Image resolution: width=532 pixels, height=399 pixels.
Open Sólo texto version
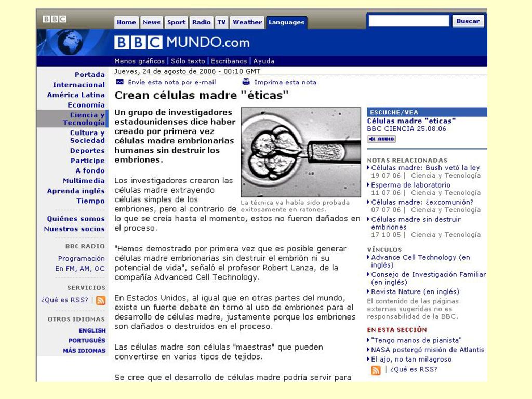click(188, 61)
